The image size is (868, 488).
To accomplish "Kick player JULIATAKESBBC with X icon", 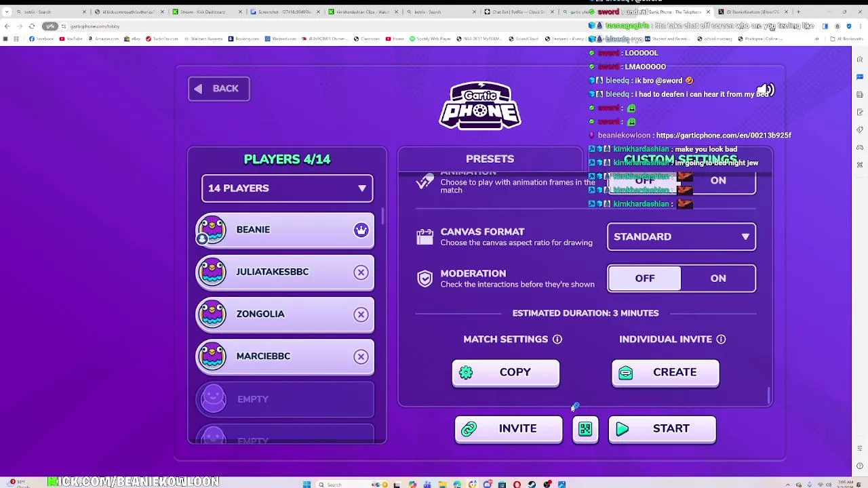I will 361,272.
